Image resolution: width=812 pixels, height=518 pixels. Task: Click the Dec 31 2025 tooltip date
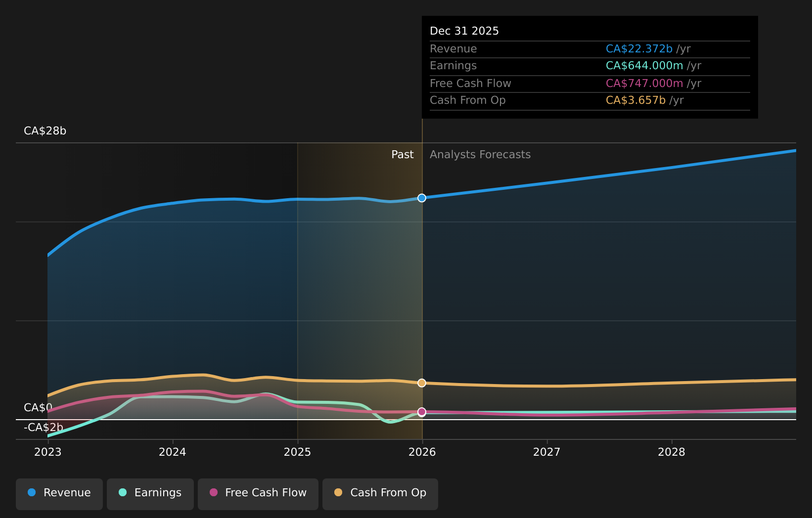(x=464, y=31)
